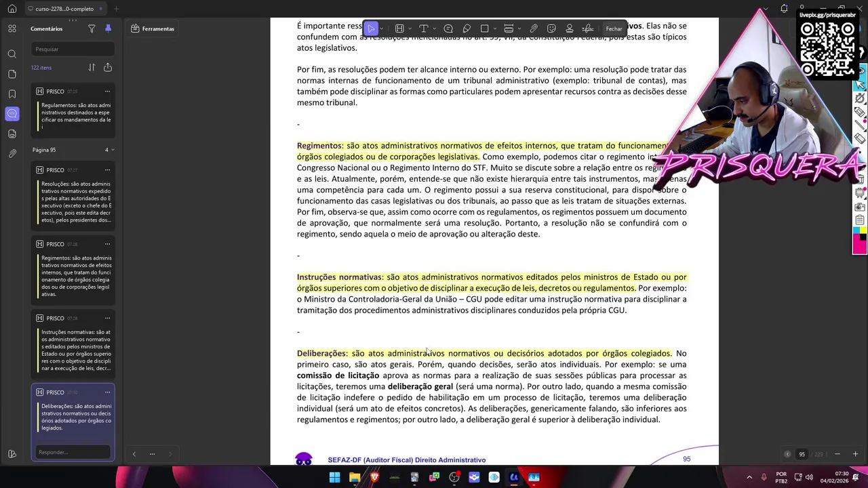The image size is (868, 488).
Task: Select the camera screenshot tool in right overlay
Action: tap(860, 207)
